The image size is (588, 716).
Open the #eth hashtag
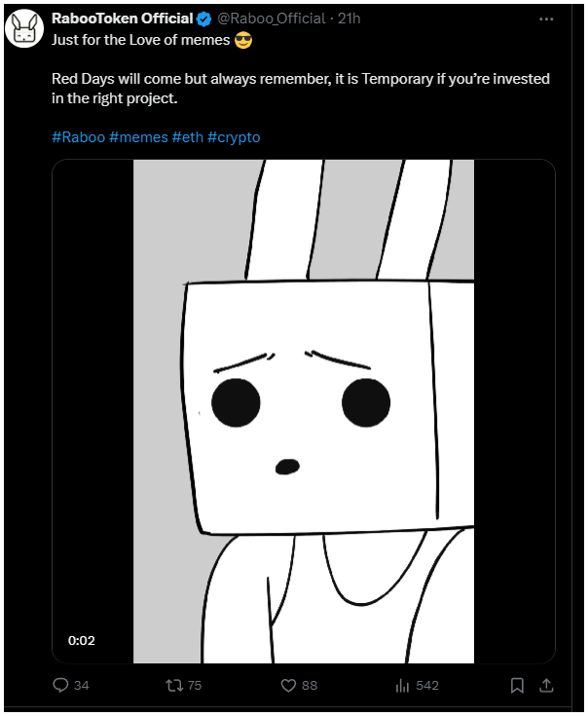pos(188,137)
